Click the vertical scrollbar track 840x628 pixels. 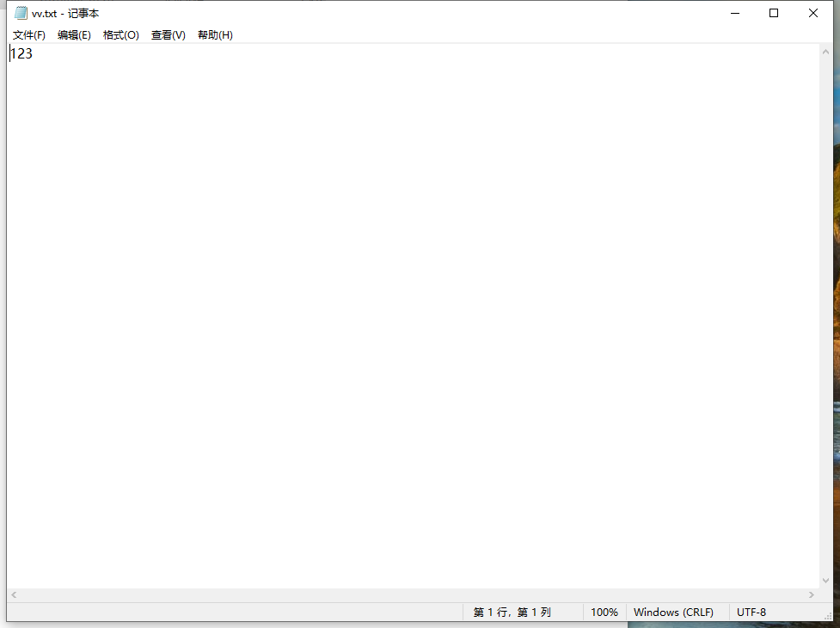point(826,310)
